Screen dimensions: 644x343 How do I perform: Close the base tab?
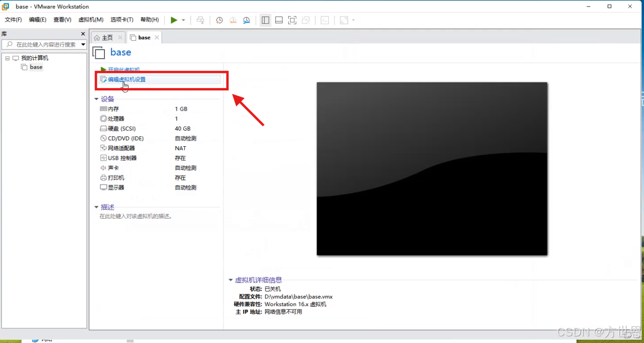tap(157, 37)
